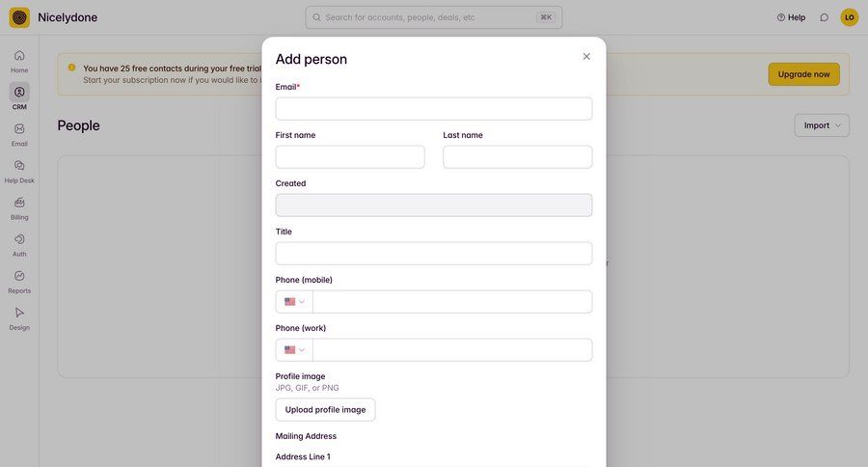Open the chat messages icon
This screenshot has width=868, height=467.
pos(825,17)
